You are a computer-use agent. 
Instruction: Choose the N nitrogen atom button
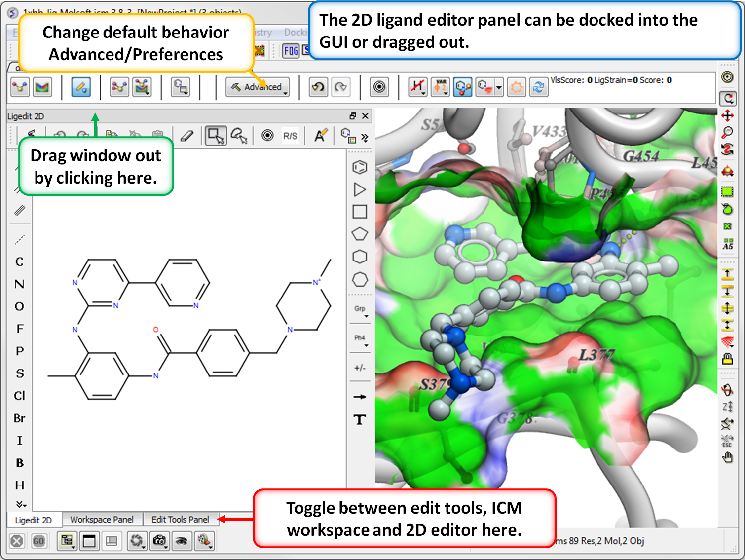coord(19,284)
